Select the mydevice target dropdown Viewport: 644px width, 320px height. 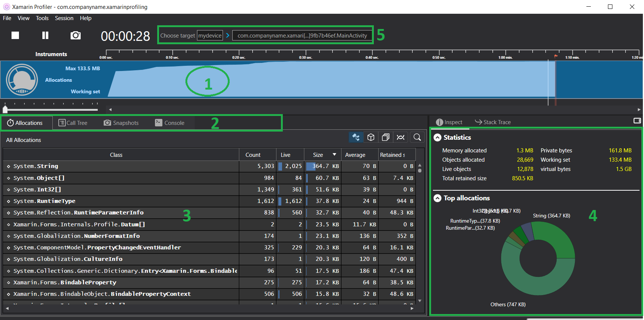coord(210,36)
